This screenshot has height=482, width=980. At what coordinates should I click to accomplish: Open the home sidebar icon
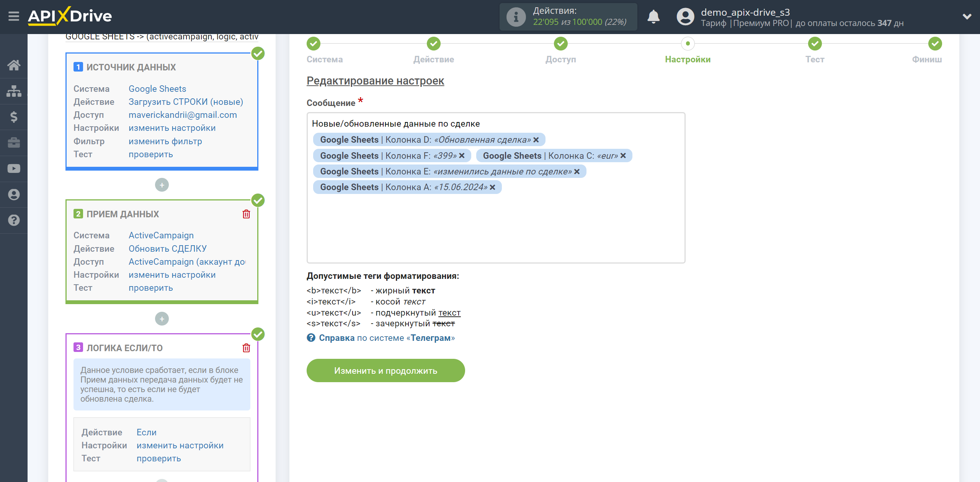pyautogui.click(x=14, y=65)
